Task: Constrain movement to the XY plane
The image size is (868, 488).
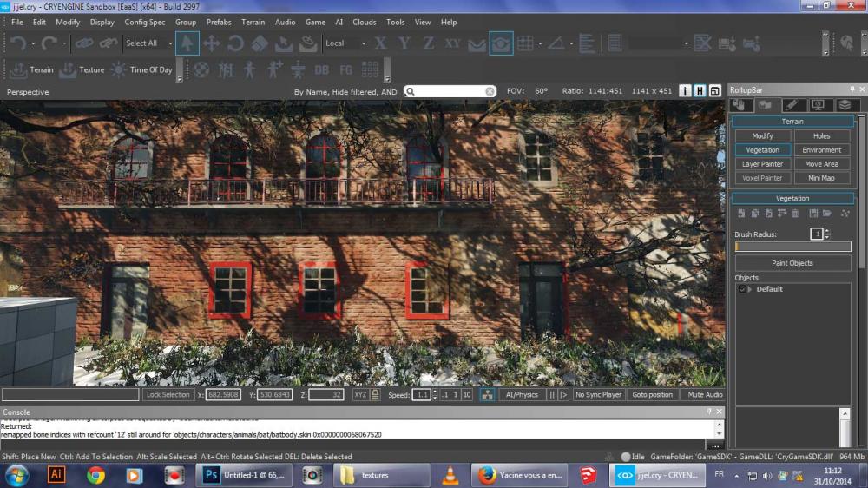Action: point(452,43)
